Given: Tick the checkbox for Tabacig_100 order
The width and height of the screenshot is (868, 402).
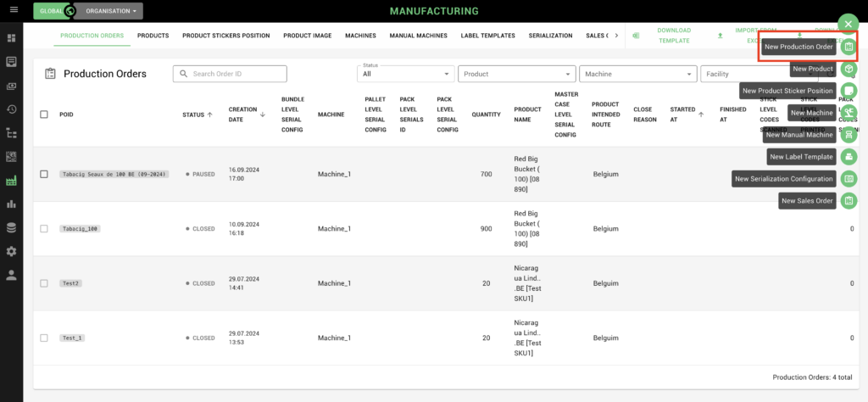Looking at the screenshot, I should point(44,229).
